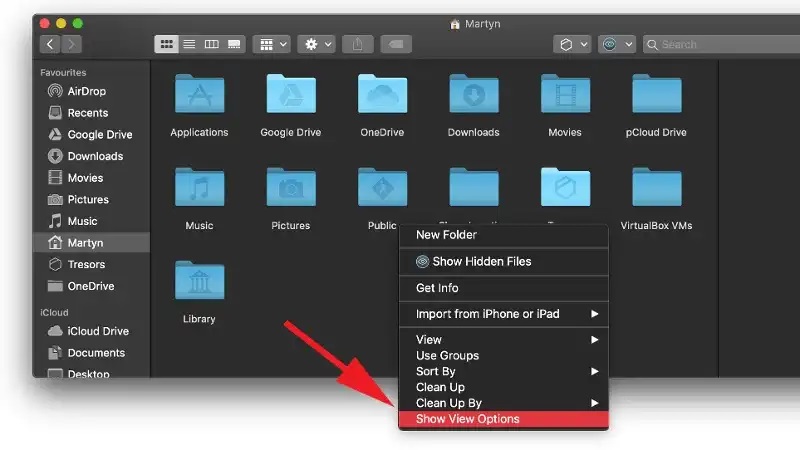The width and height of the screenshot is (800, 450).
Task: Switch to column view in toolbar
Action: 211,44
